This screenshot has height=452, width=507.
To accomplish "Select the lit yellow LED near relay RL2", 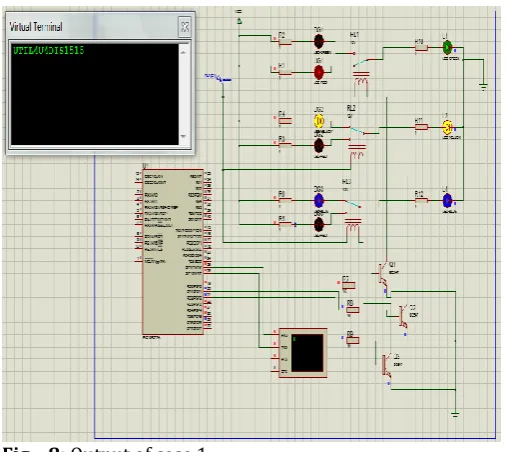I will pyautogui.click(x=319, y=121).
